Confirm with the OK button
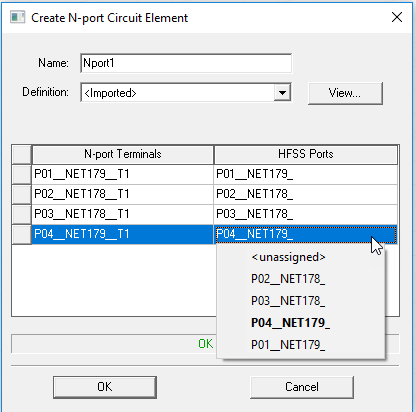Image resolution: width=416 pixels, height=412 pixels. coord(105,387)
